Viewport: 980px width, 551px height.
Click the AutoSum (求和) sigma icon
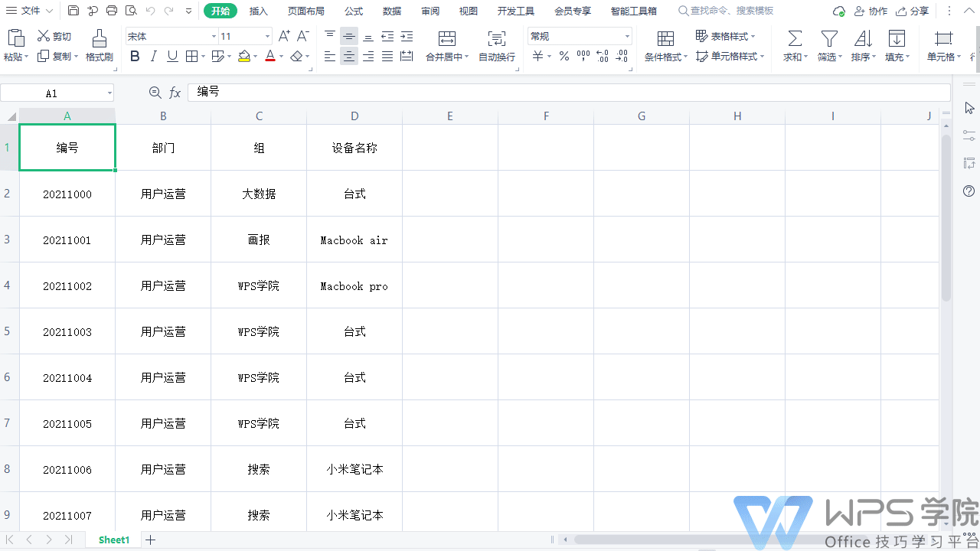coord(795,38)
